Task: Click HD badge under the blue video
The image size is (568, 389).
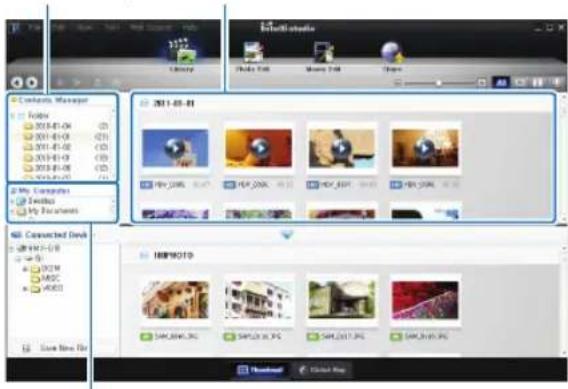Action: click(x=146, y=185)
